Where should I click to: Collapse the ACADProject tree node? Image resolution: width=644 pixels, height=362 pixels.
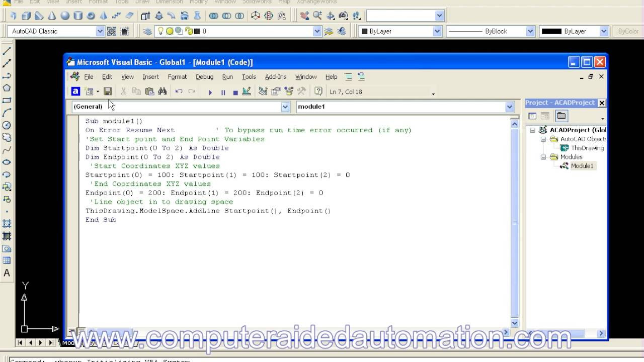(532, 130)
